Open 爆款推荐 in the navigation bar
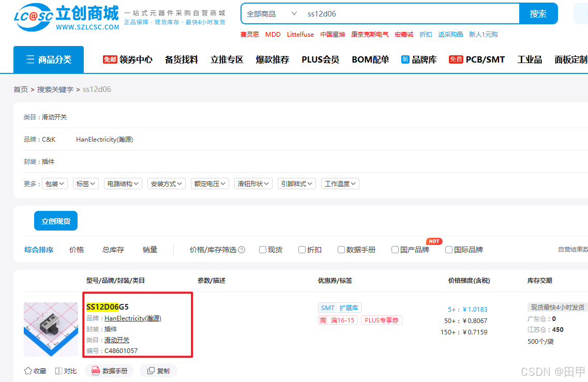The height and width of the screenshot is (382, 588). click(273, 59)
